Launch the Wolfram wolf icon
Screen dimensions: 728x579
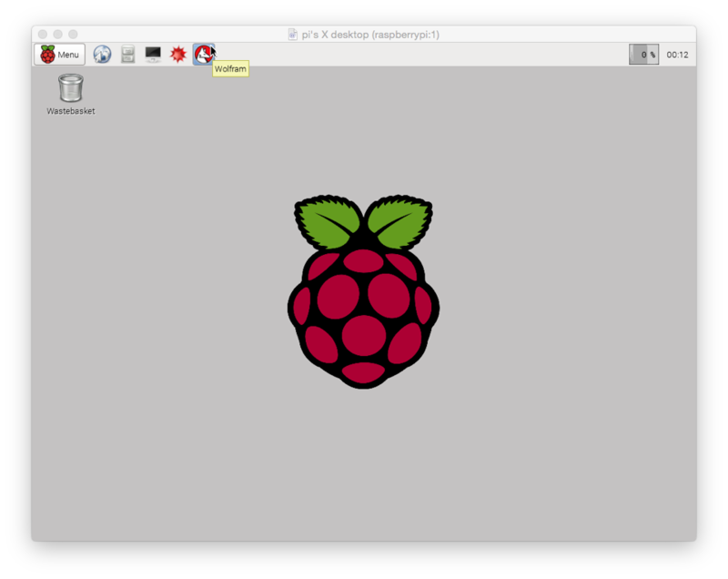[x=203, y=55]
